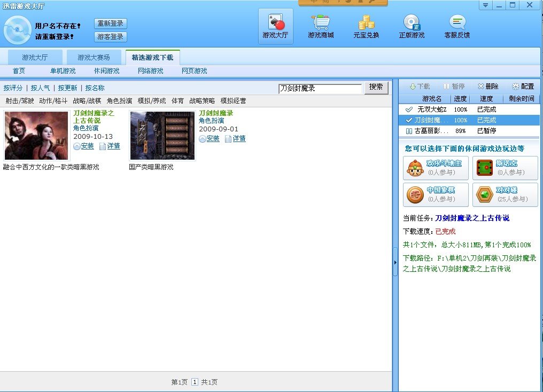This screenshot has width=543, height=392.
Task: Select the 单机游戏 navigation item
Action: (x=63, y=71)
